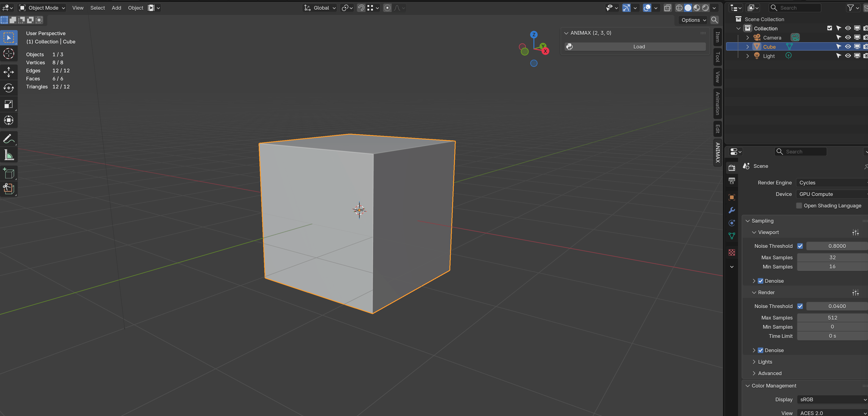Open the Render Engine Cycles dropdown
Screen dimensions: 868x416
tap(832, 183)
